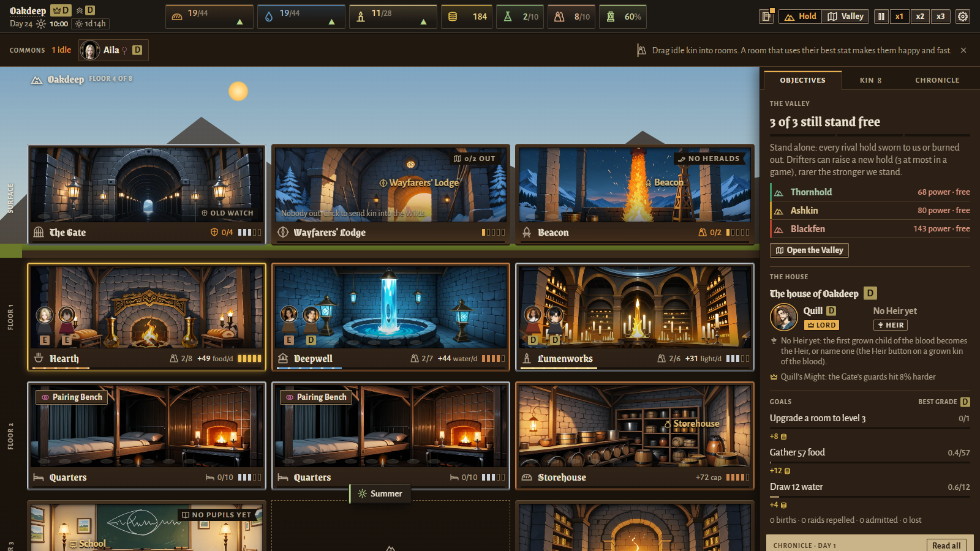Click Quill's lord portrait
This screenshot has width=980, height=551.
pos(783,317)
